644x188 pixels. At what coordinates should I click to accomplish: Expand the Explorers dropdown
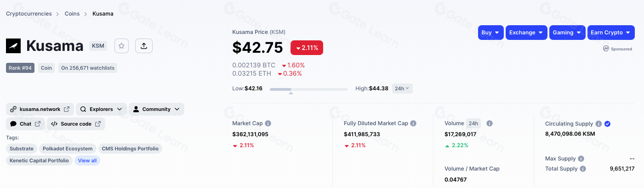click(x=101, y=109)
